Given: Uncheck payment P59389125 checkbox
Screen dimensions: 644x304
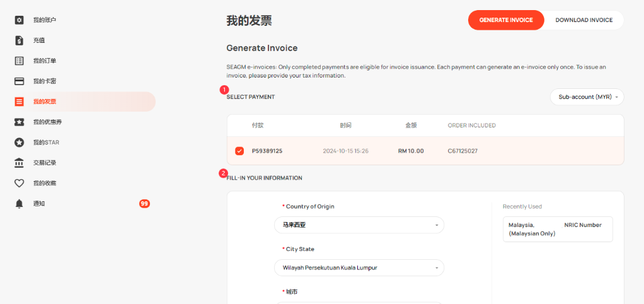Looking at the screenshot, I should pyautogui.click(x=239, y=151).
